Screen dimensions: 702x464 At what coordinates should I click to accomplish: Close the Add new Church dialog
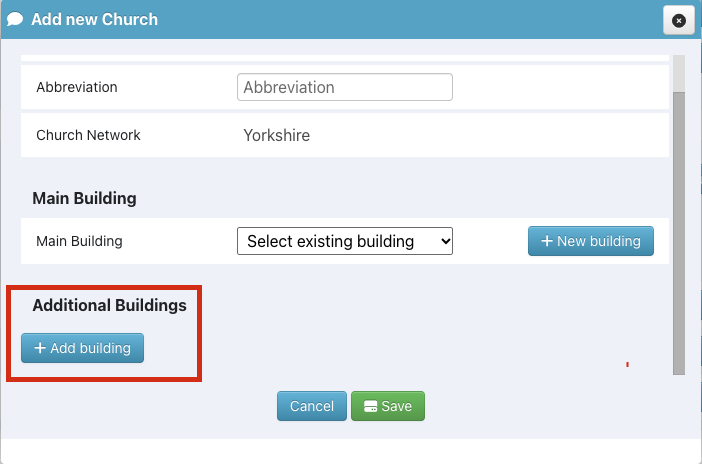(679, 20)
